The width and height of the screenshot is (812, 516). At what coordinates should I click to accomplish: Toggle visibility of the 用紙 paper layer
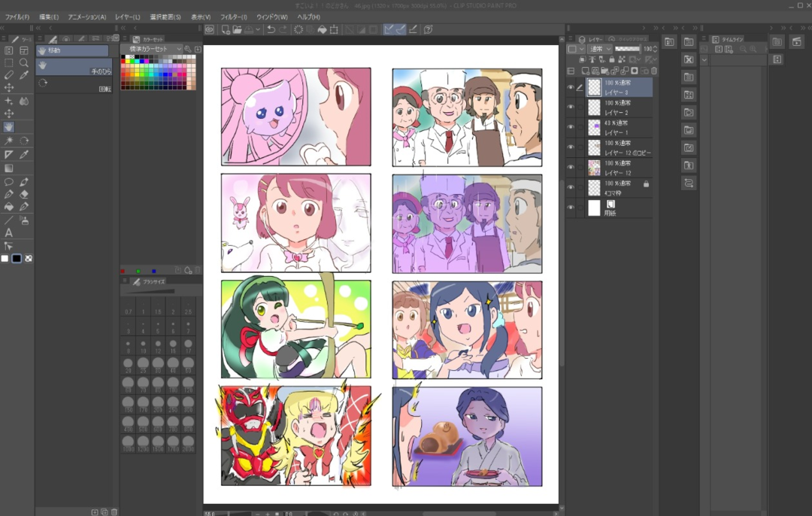point(570,208)
